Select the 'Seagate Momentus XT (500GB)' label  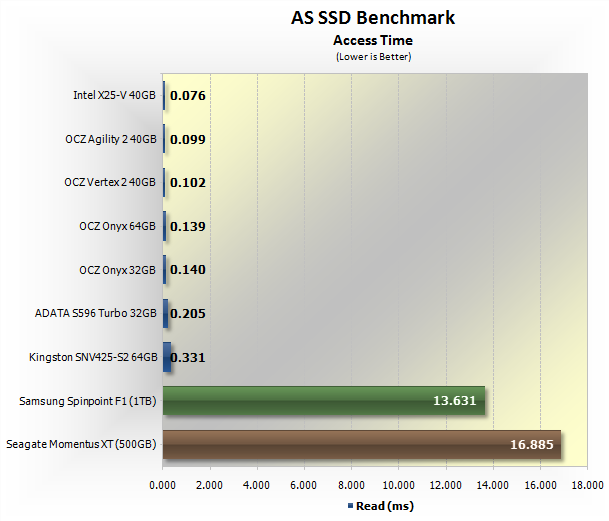coord(81,444)
